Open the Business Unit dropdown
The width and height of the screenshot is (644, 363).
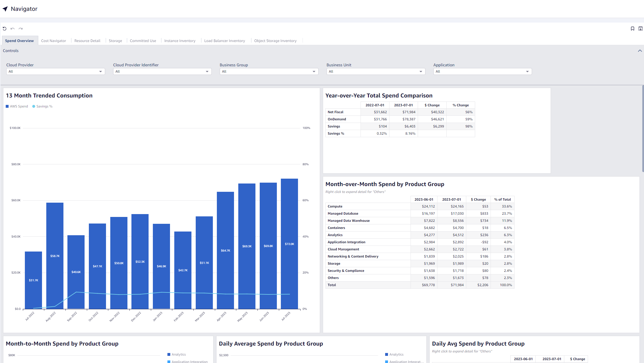(x=376, y=71)
